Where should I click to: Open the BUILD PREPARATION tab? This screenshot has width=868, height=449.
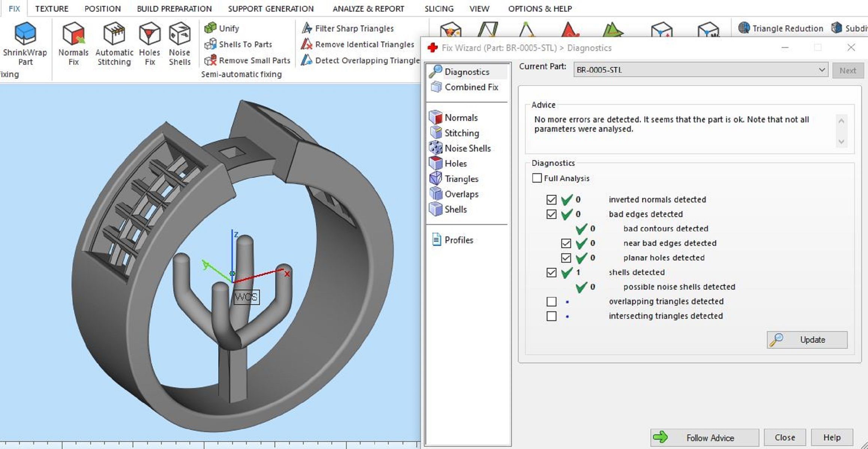(174, 9)
